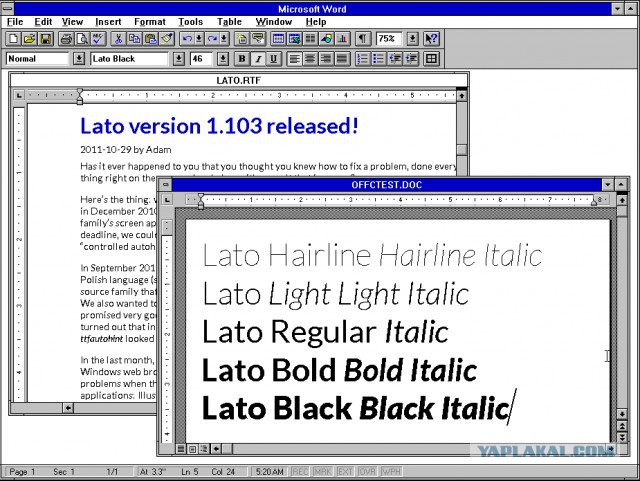The width and height of the screenshot is (640, 481).
Task: Open the Table menu
Action: tap(229, 22)
